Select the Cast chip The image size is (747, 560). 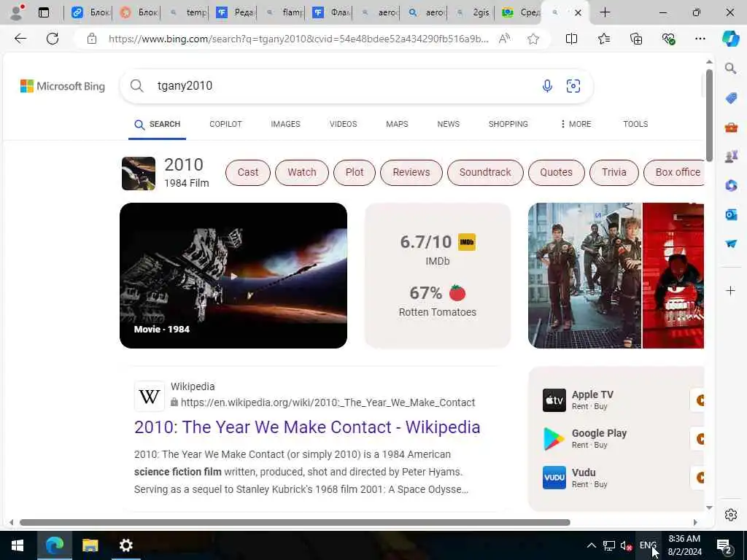248,172
